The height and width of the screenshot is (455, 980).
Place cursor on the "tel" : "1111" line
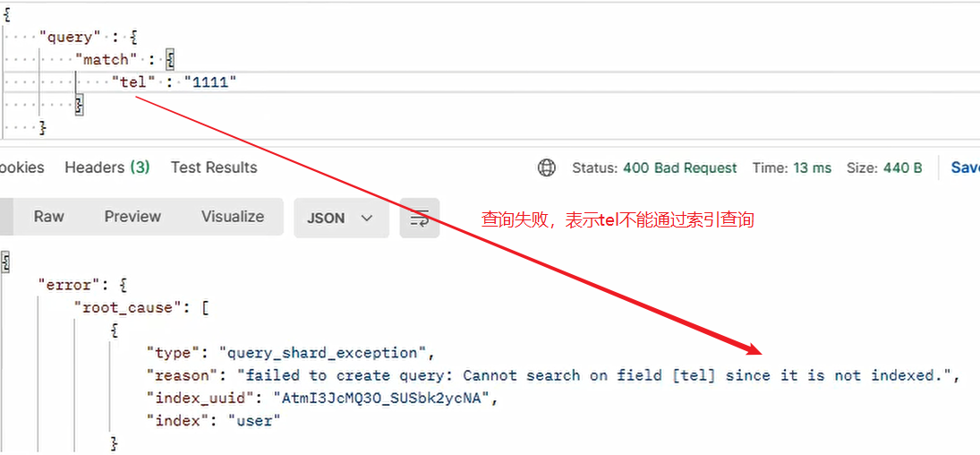point(490,82)
